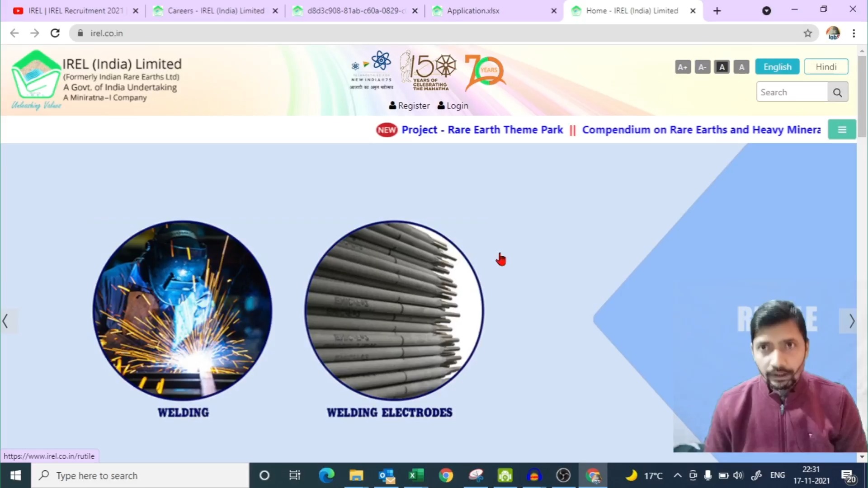Click the WELDING ELECTRODES caption

(390, 413)
